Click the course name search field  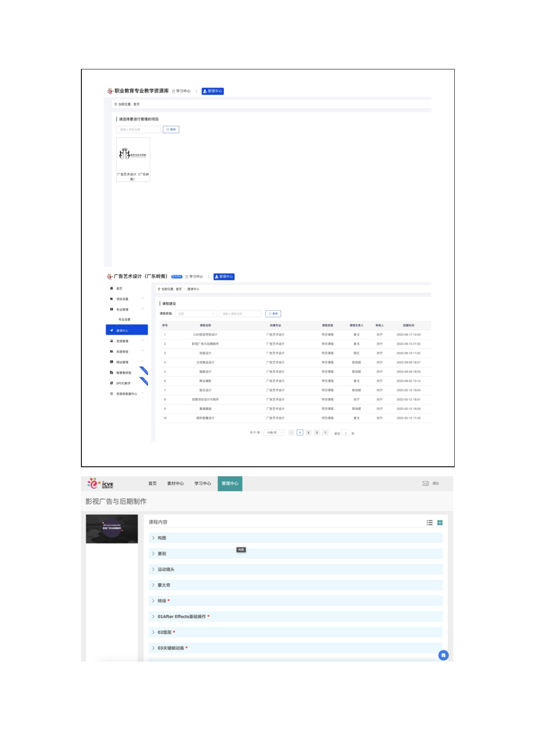[240, 314]
